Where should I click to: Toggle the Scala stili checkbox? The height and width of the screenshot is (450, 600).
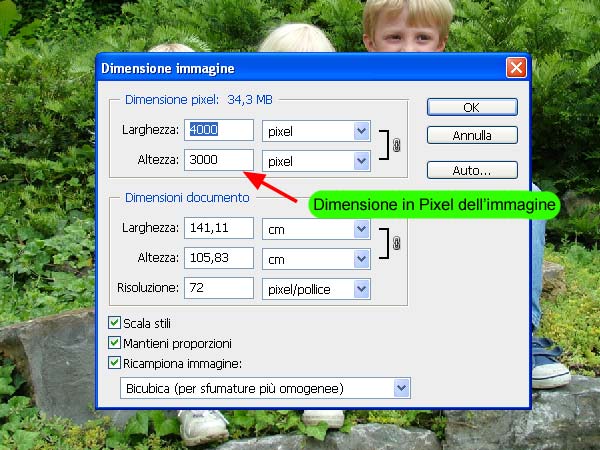tap(114, 323)
